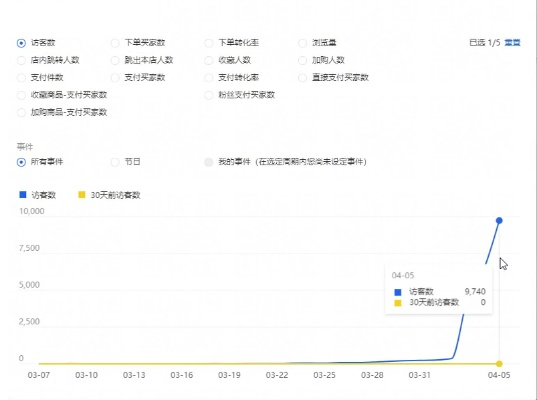
Task: Select the 所有事件 event filter
Action: coord(21,162)
